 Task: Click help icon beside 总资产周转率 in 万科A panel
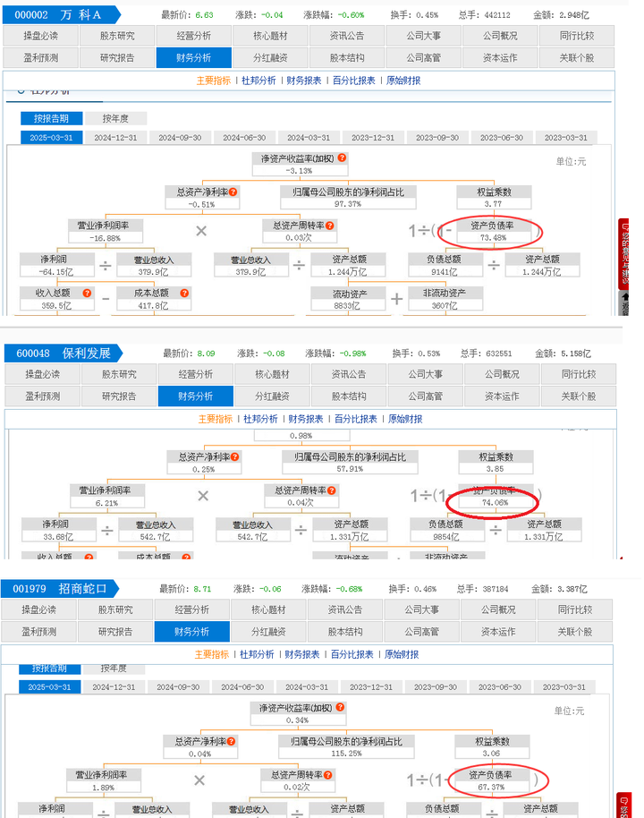point(329,226)
